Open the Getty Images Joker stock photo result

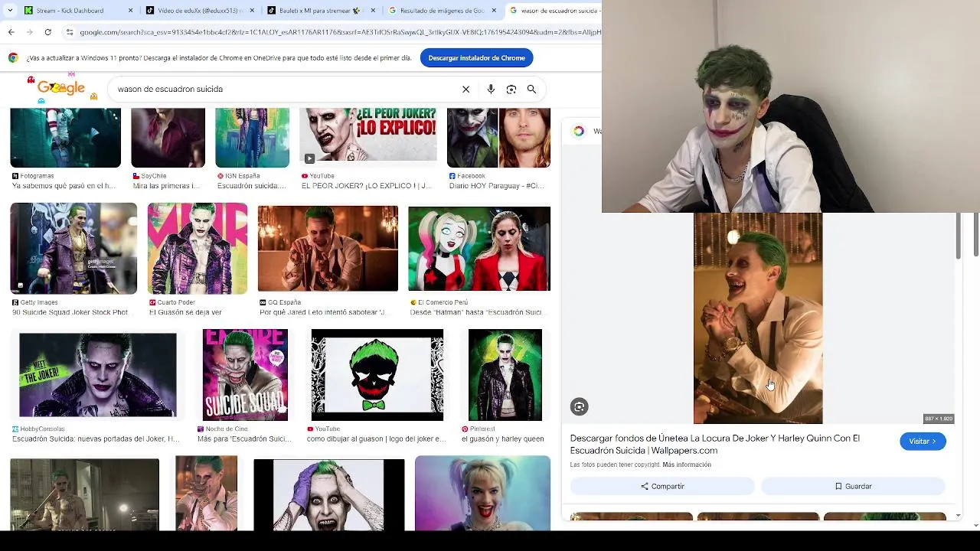(x=73, y=249)
